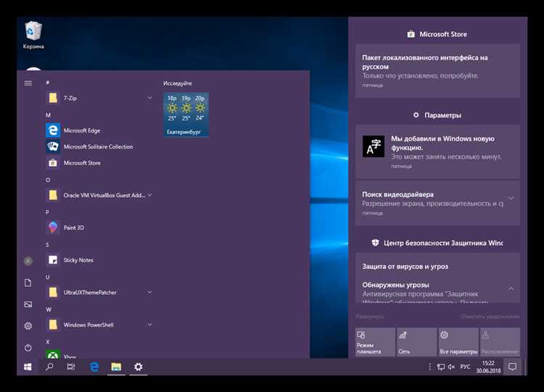Open Settings gear in Start sidebar

28,326
